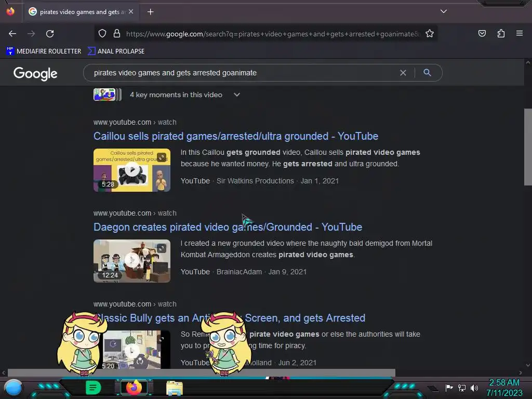532x399 pixels.
Task: Close the pirates video games tab
Action: tap(131, 11)
